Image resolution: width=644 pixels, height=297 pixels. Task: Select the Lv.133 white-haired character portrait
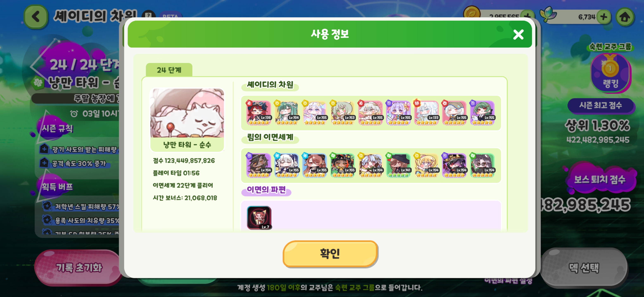tap(426, 113)
